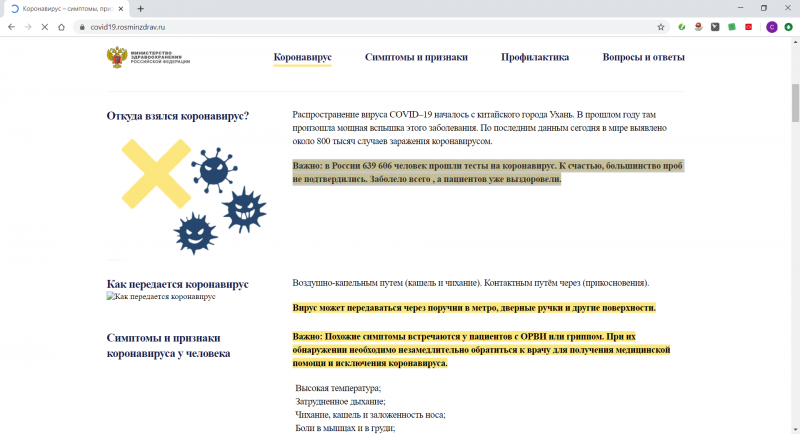Viewport: 800px width, 434px height.
Task: Open the second extension icon with red figure
Action: pyautogui.click(x=698, y=27)
